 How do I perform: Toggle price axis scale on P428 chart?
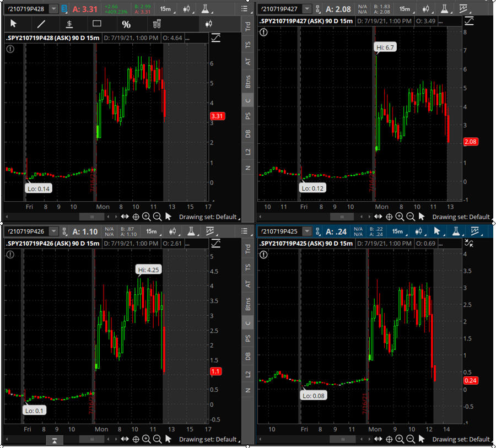215,38
